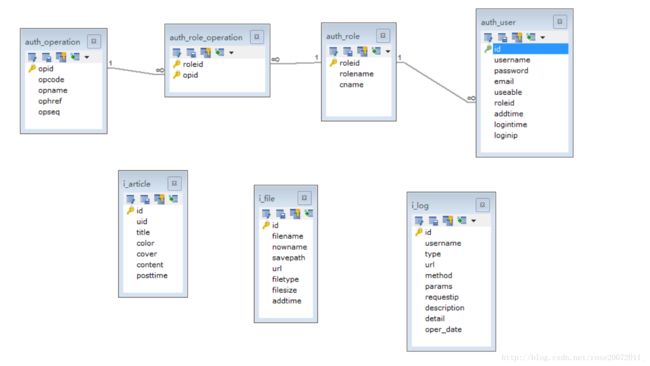Click primary key icon beside opid in auth_operation
Screen dimensions: 650x366
point(32,68)
